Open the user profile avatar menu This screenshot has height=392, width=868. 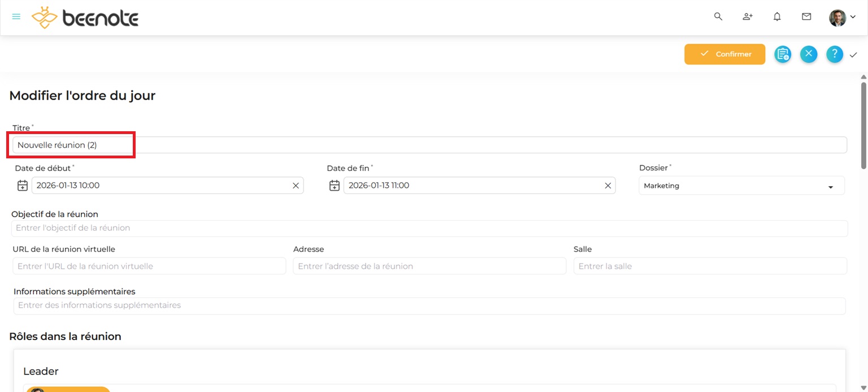[x=841, y=18]
